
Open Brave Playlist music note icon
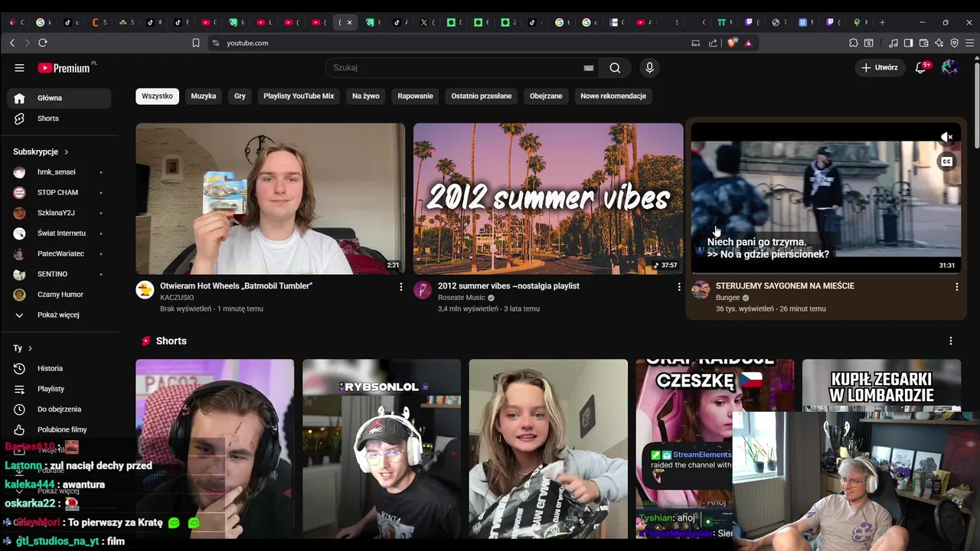pyautogui.click(x=893, y=43)
